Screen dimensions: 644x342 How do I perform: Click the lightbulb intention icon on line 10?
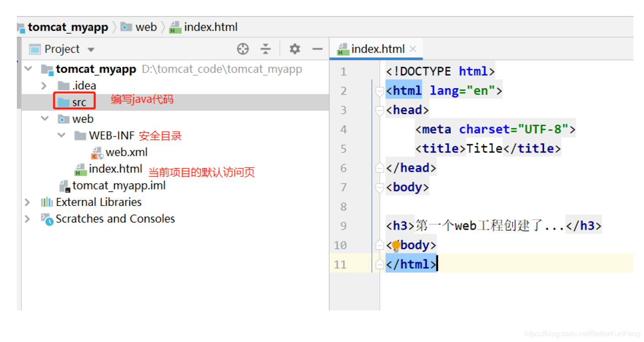coord(396,246)
